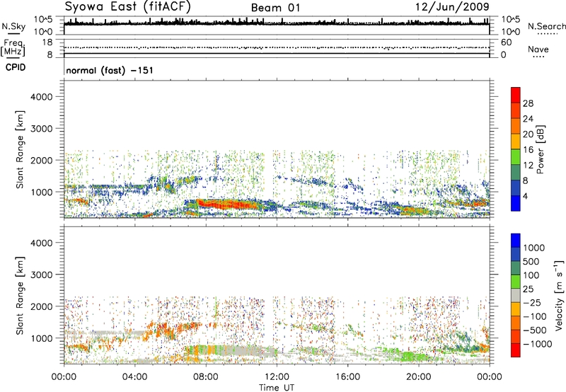Click the 'Nave' legend label

pos(538,50)
